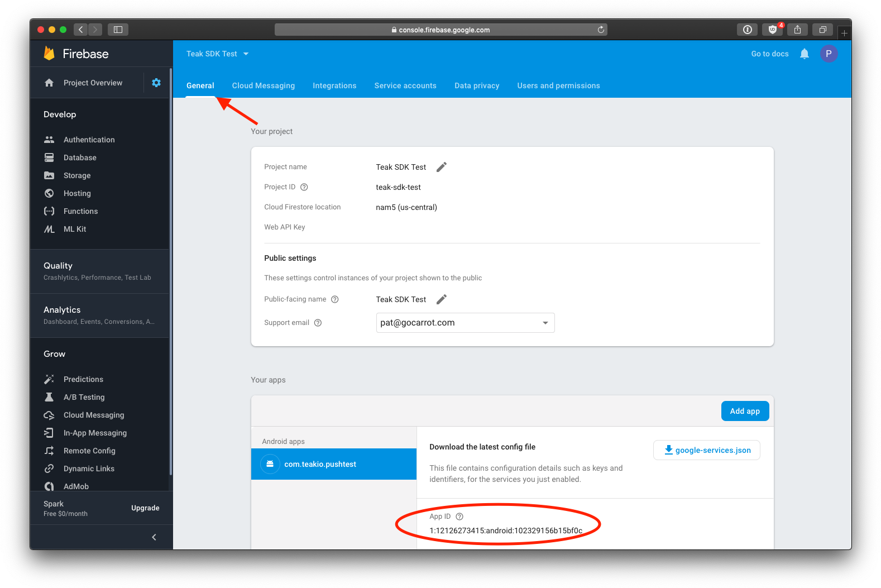Click the browser address bar

(x=440, y=30)
